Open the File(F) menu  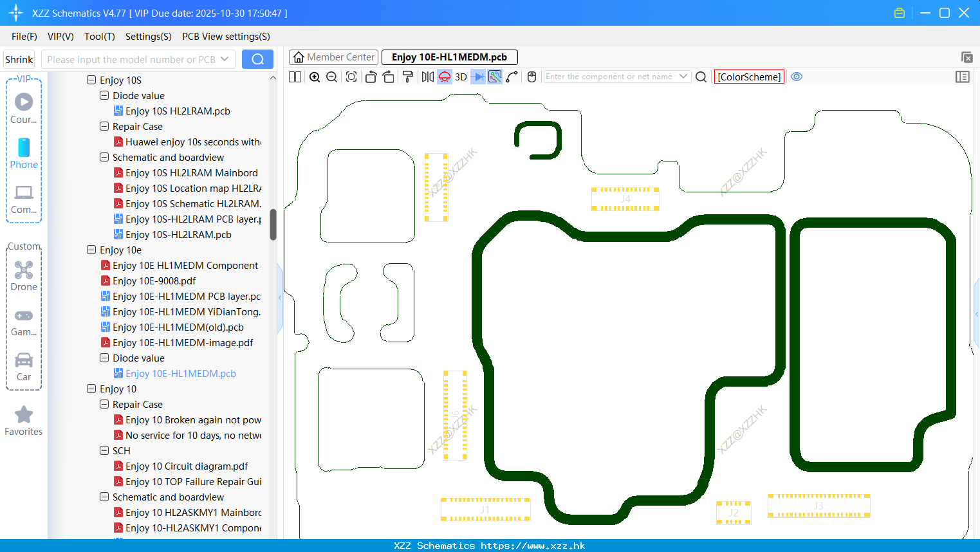[x=24, y=37]
